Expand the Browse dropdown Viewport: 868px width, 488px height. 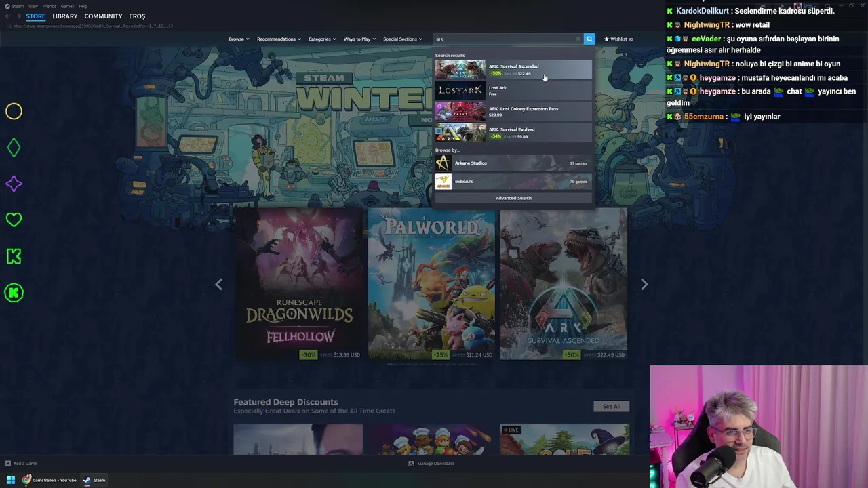(x=239, y=39)
